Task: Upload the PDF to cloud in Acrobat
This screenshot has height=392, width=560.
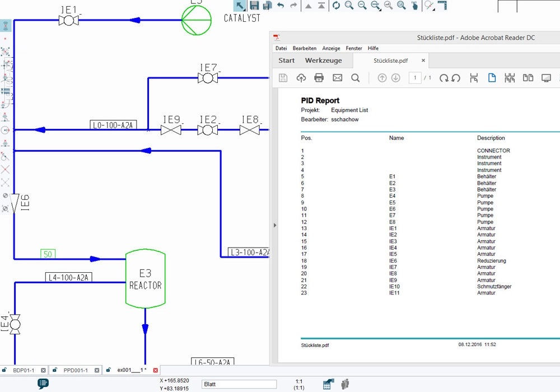Action: point(301,78)
